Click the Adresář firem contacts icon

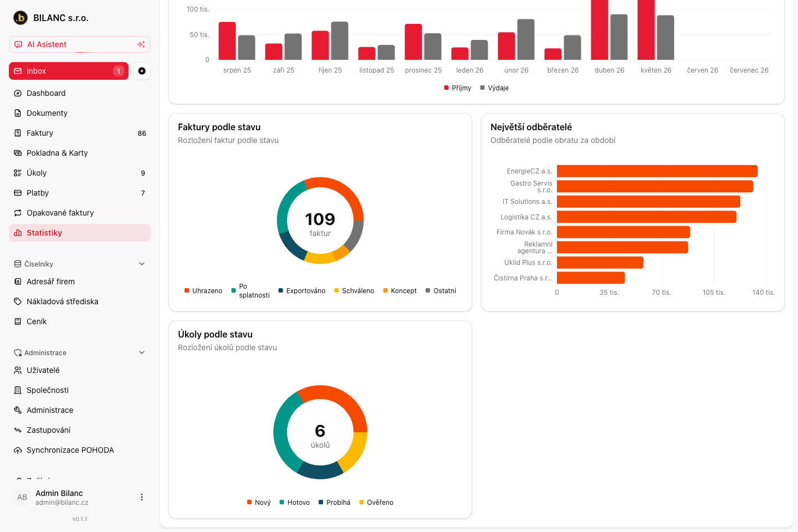(18, 282)
